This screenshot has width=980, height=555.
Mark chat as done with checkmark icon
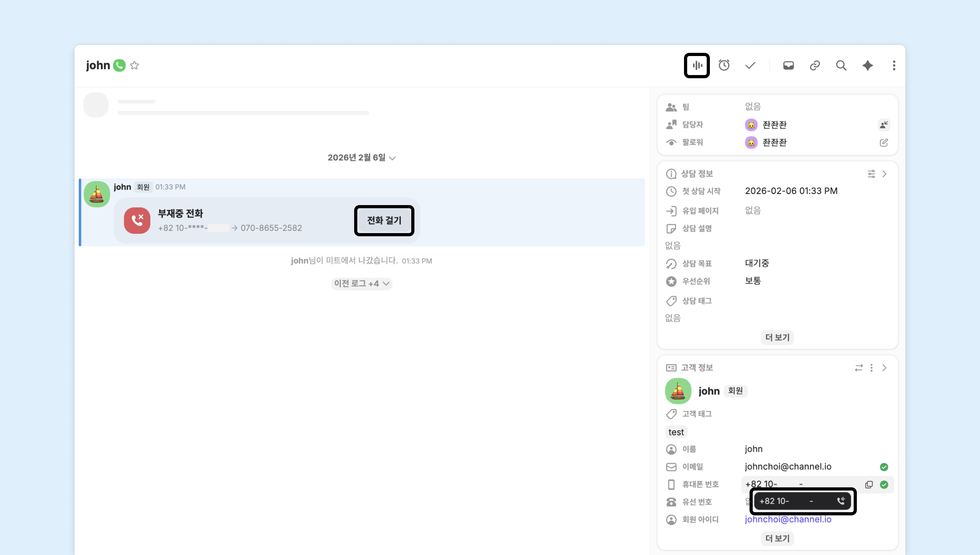750,66
